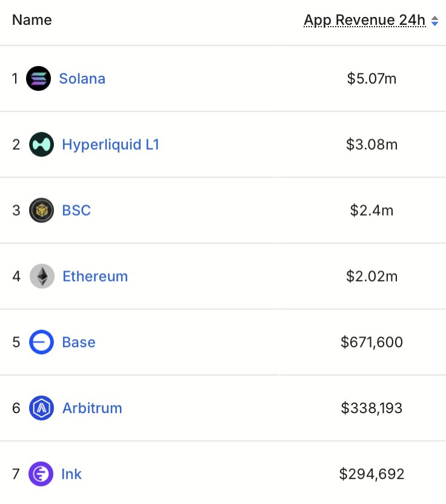Click the Hyperliquid L1 logo icon
446x504 pixels.
tap(41, 145)
